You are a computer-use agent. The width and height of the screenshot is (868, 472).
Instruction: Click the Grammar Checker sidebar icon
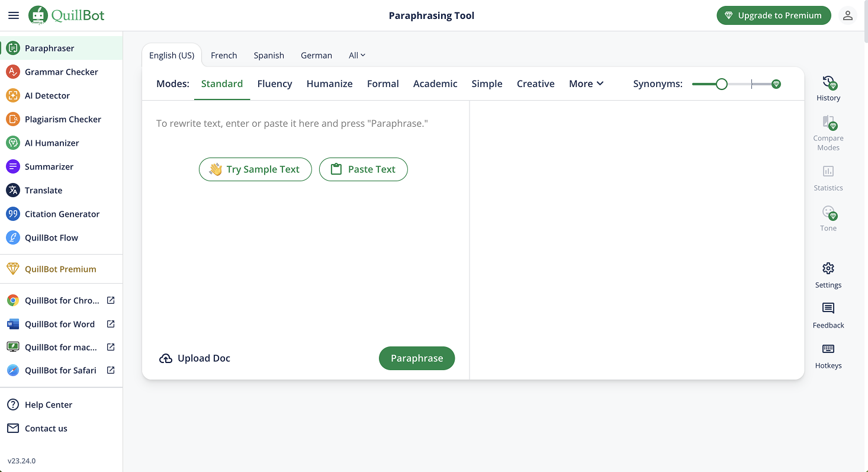click(13, 72)
